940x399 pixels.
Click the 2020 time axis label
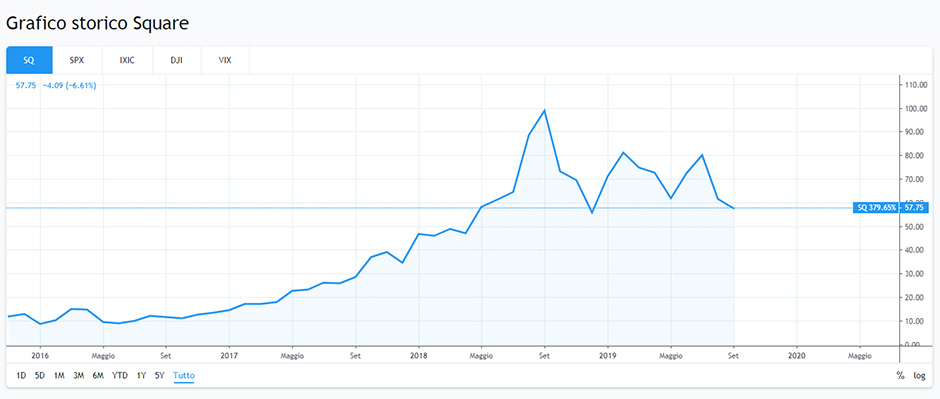point(797,356)
